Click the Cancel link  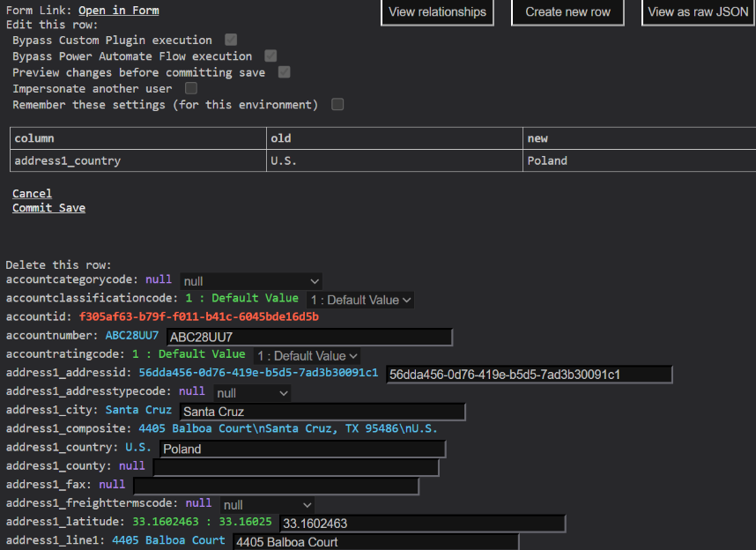(x=32, y=193)
